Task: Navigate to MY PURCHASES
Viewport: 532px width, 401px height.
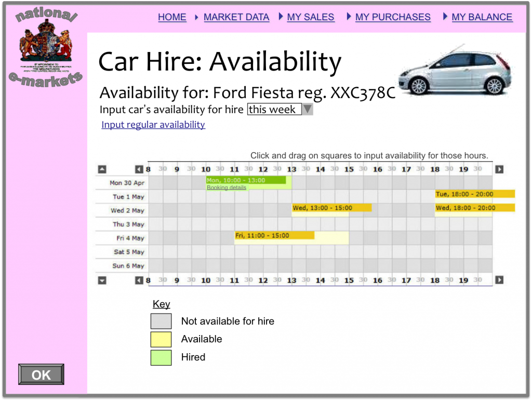Action: [393, 17]
